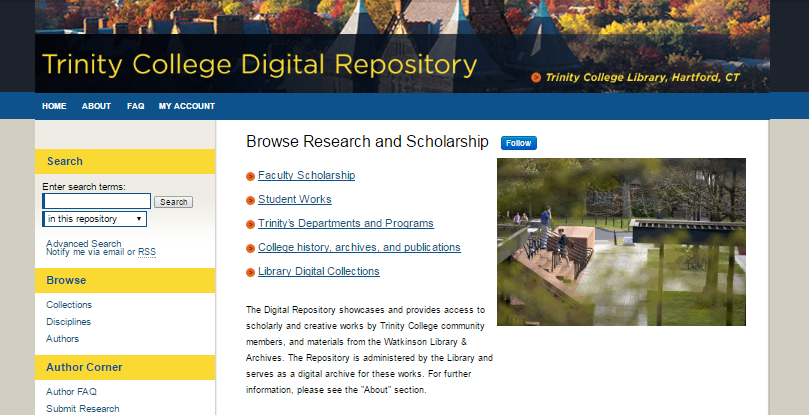Focus the 'Enter search terms' input field
809x415 pixels.
(x=96, y=201)
